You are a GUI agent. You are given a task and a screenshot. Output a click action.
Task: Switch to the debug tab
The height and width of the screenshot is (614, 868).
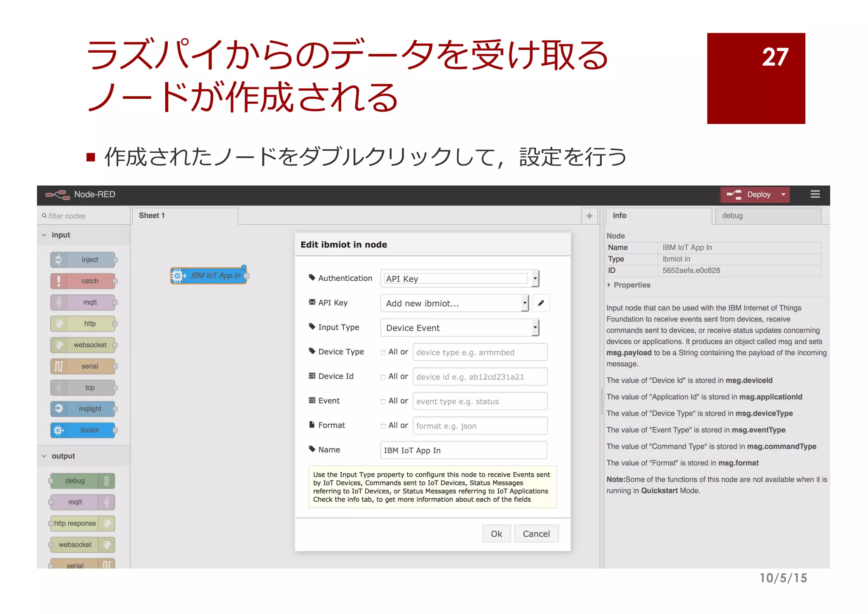[x=768, y=216]
